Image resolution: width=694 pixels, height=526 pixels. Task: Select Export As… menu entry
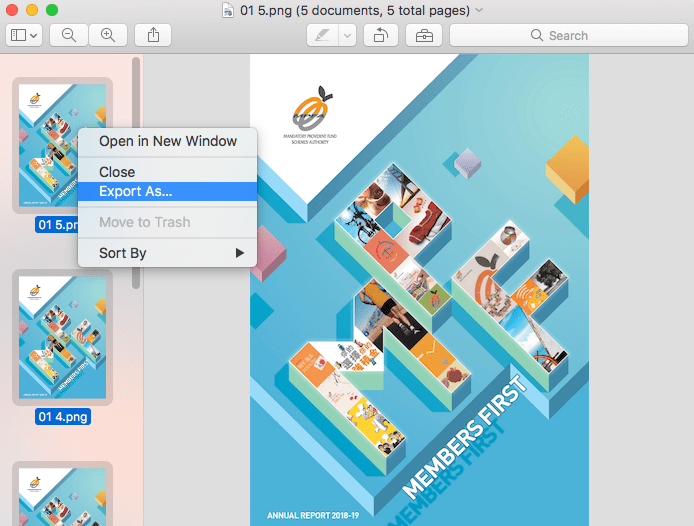[x=167, y=191]
